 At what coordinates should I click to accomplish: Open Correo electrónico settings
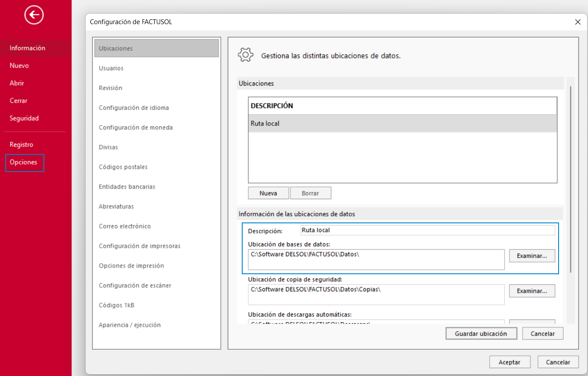(x=125, y=226)
